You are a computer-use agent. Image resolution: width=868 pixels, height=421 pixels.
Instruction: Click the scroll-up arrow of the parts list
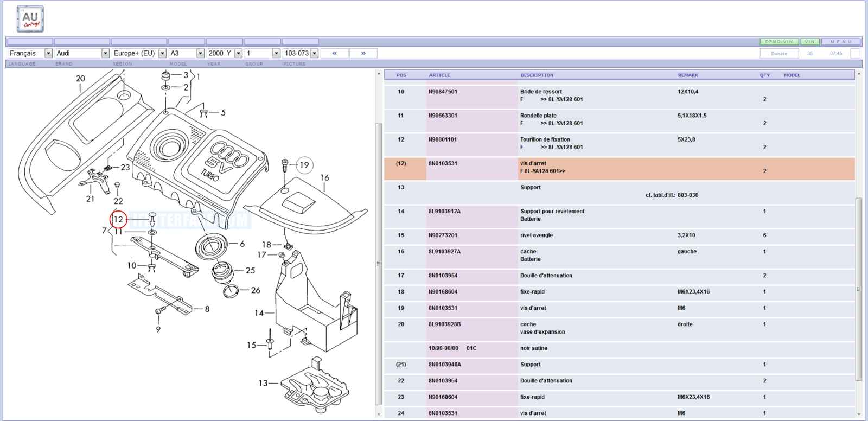(x=859, y=74)
